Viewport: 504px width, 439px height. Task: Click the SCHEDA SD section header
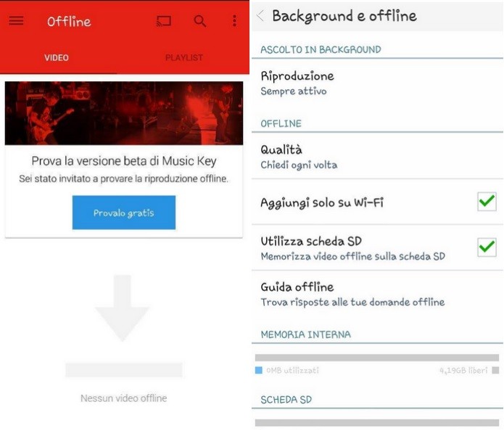coord(286,400)
